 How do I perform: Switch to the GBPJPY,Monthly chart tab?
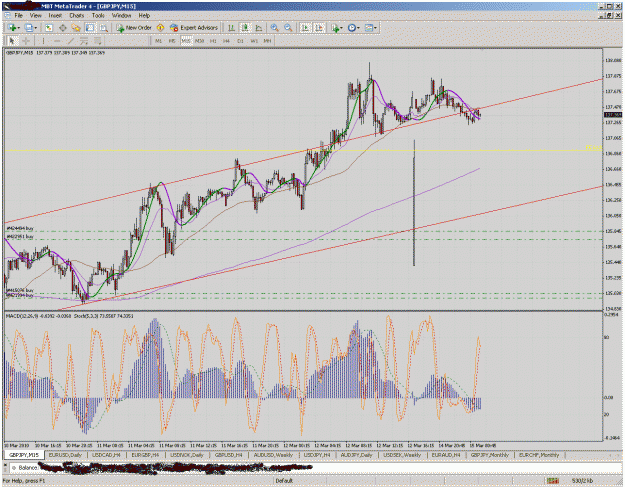pyautogui.click(x=489, y=455)
